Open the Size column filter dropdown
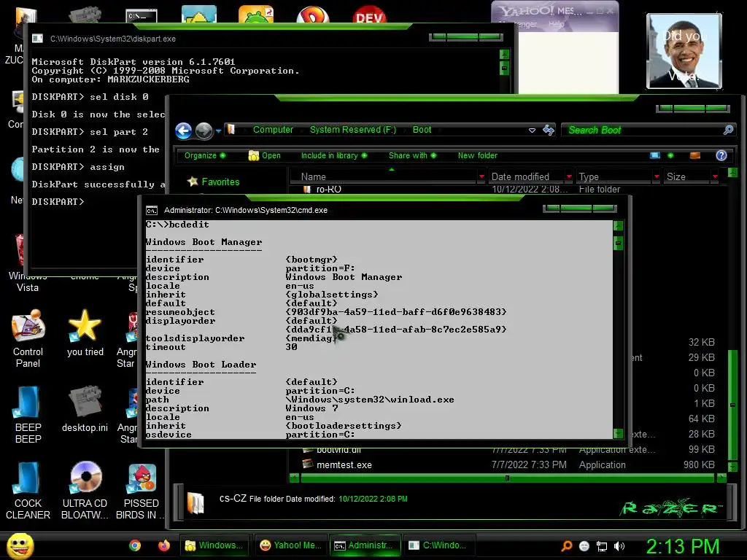 715,176
